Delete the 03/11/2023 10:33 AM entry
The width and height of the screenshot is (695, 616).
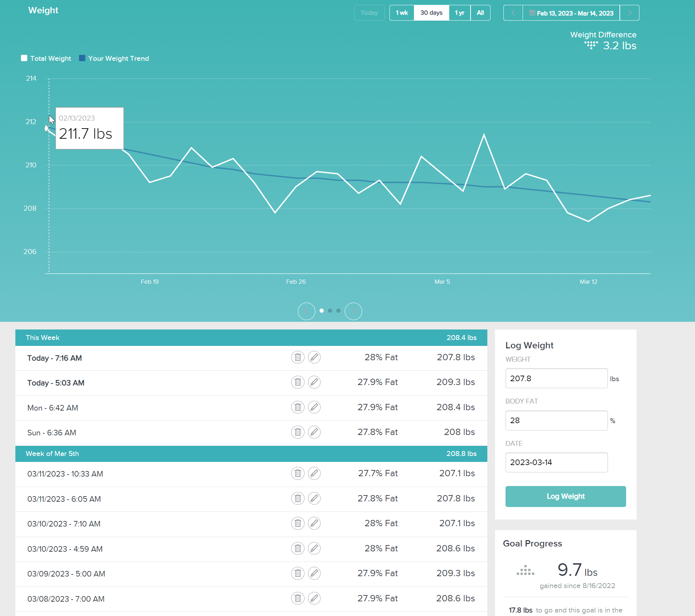pyautogui.click(x=298, y=473)
